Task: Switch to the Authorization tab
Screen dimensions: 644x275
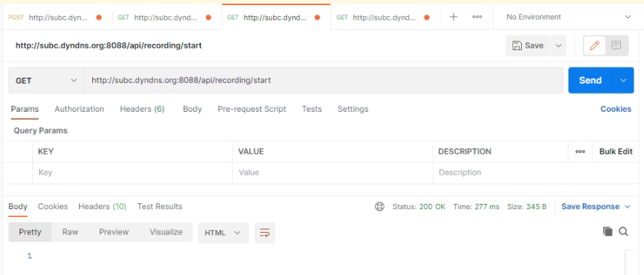Action: click(79, 109)
